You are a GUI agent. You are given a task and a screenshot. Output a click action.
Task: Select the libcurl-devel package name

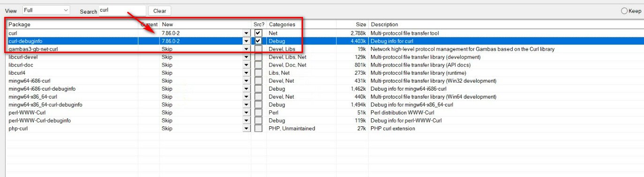pyautogui.click(x=23, y=57)
